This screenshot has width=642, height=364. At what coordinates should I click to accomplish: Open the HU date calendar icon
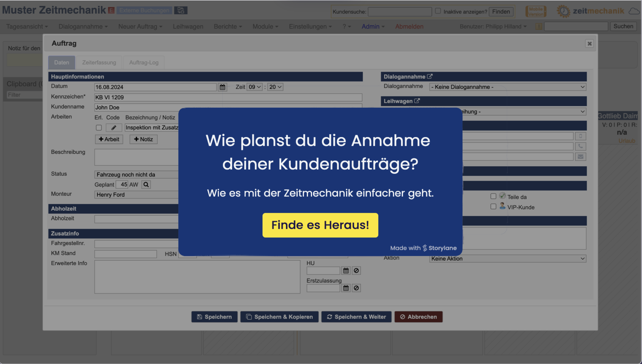coord(346,271)
